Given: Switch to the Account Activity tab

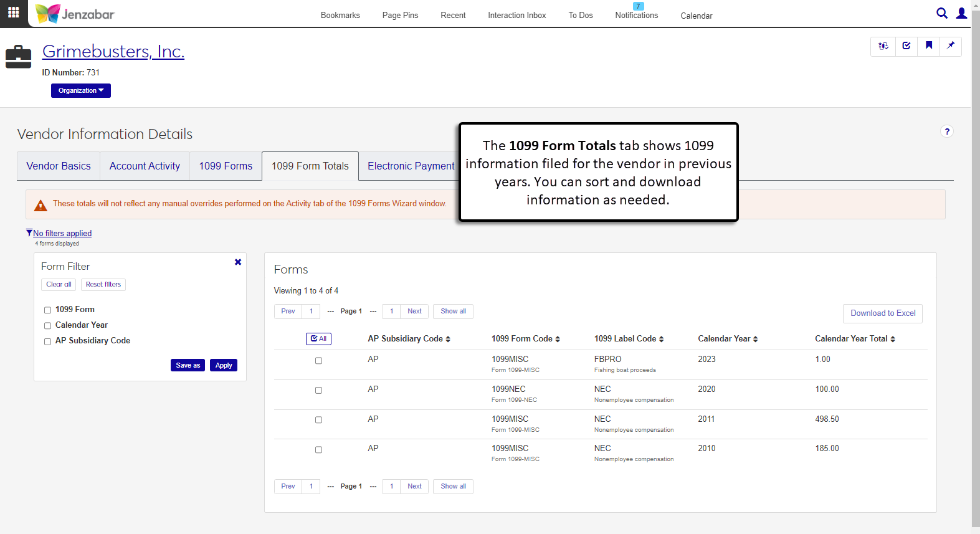Looking at the screenshot, I should tap(145, 166).
